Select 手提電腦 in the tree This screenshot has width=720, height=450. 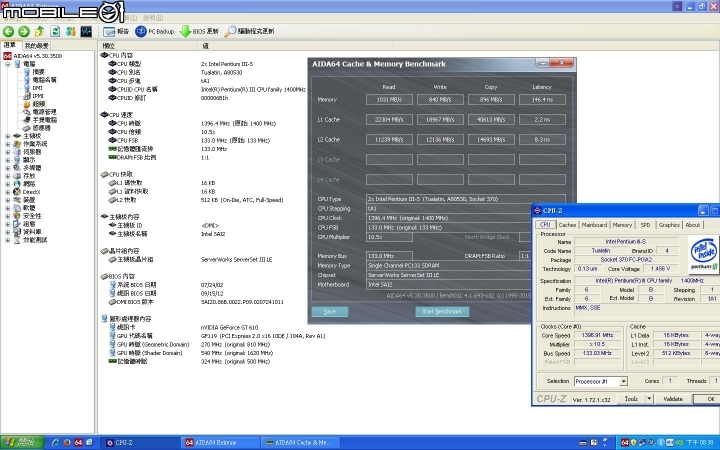click(x=45, y=120)
